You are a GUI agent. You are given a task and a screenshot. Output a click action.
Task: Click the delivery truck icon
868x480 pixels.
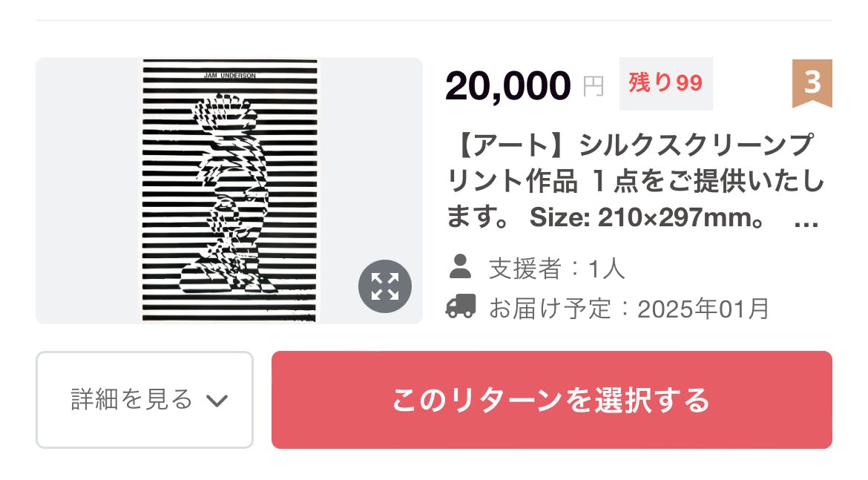(461, 307)
